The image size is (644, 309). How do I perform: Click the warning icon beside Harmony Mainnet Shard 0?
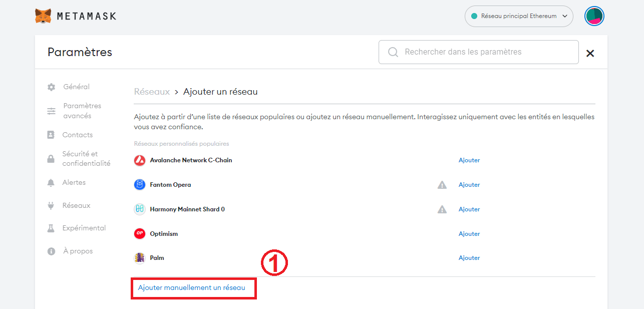(442, 209)
